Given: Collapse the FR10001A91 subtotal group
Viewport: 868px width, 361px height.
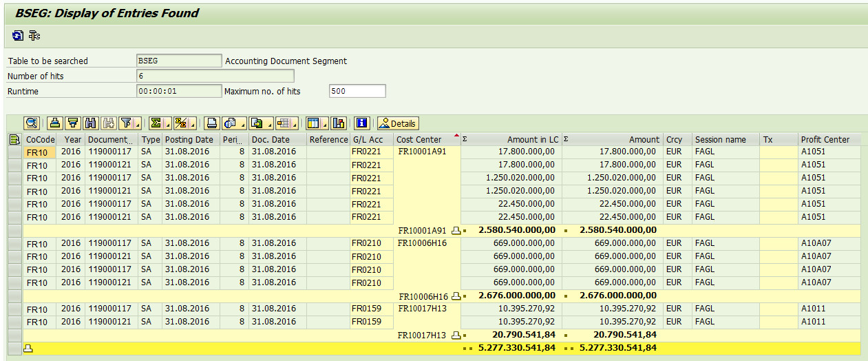Looking at the screenshot, I should tap(456, 230).
